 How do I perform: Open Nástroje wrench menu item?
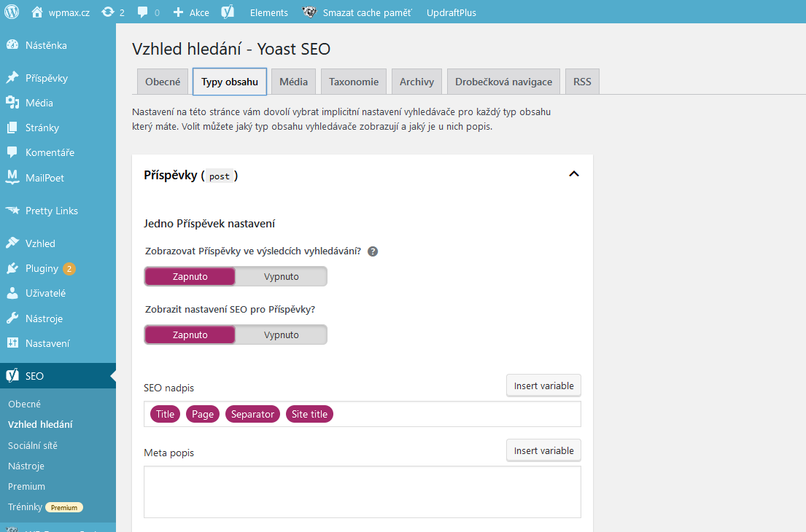pyautogui.click(x=44, y=318)
